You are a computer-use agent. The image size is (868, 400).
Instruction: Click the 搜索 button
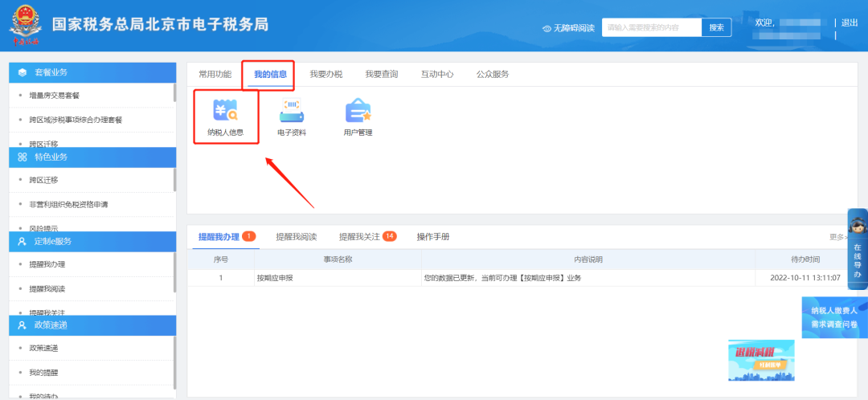716,28
